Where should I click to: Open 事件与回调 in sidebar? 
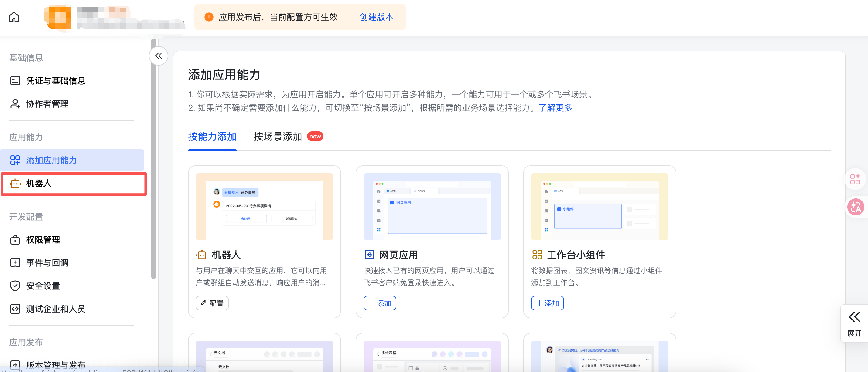(x=72, y=262)
